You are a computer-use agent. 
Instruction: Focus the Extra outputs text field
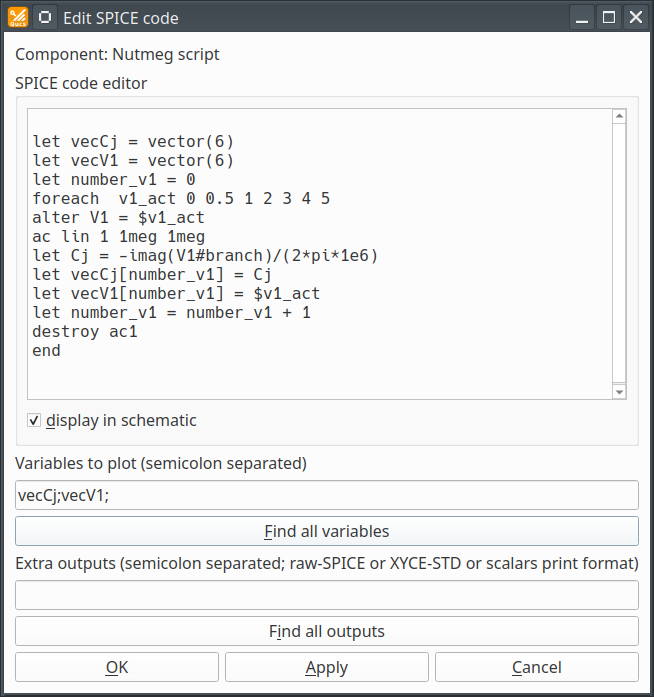[x=326, y=595]
